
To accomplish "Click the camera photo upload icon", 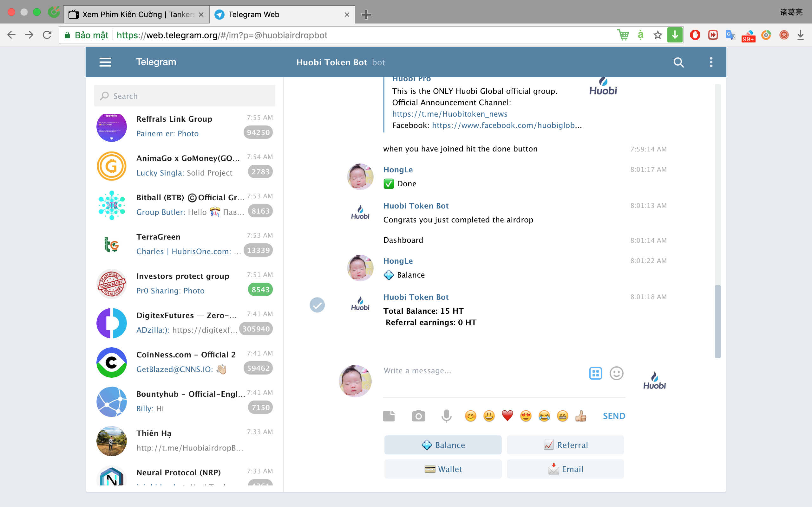I will pos(418,416).
